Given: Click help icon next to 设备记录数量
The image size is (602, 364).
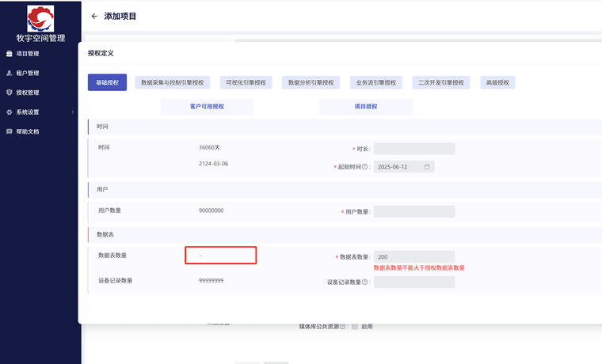Looking at the screenshot, I should [364, 282].
